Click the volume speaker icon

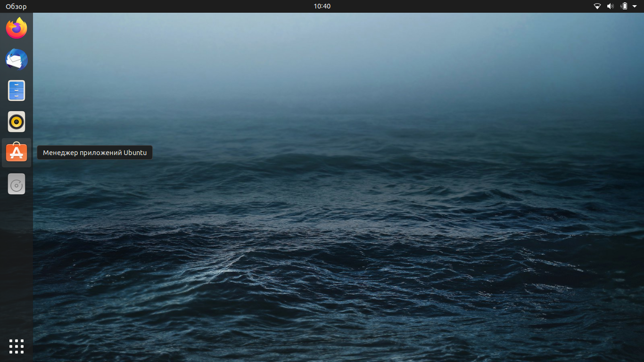[x=611, y=6]
